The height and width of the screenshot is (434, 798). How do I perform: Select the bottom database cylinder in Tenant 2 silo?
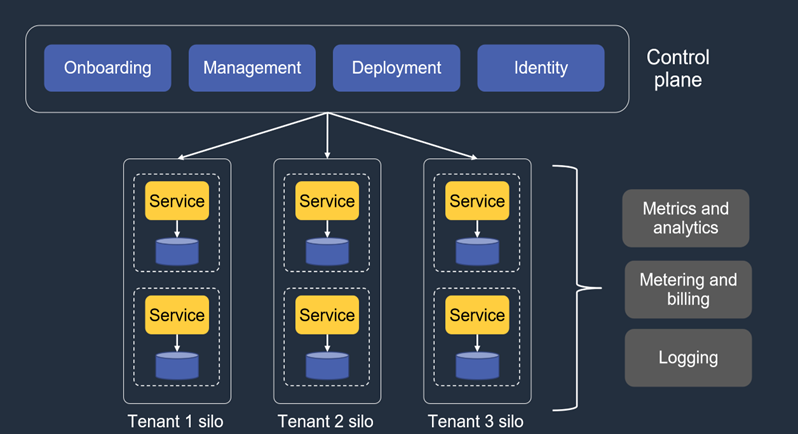click(x=327, y=365)
